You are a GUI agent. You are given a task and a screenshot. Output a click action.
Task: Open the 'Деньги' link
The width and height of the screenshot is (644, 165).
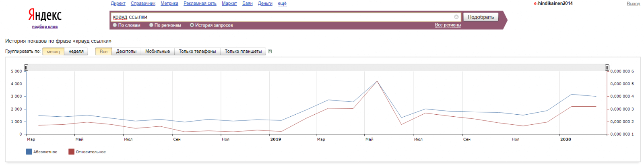click(x=265, y=3)
